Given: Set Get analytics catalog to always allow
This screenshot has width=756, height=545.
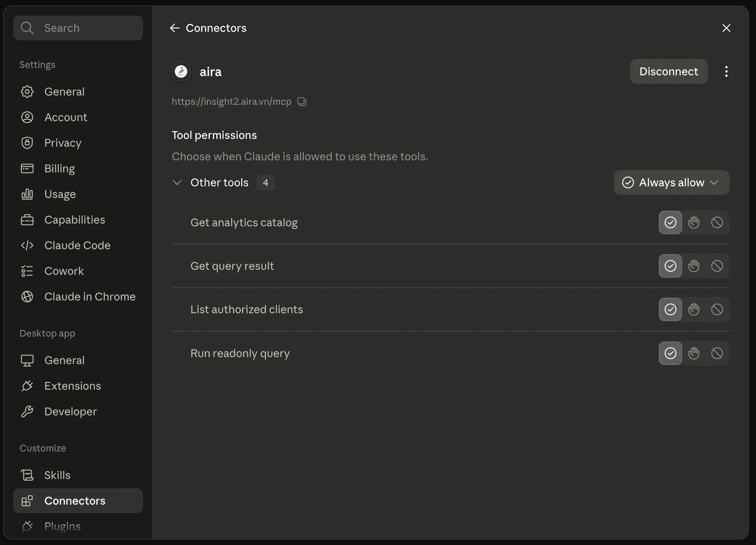Looking at the screenshot, I should pyautogui.click(x=671, y=222).
